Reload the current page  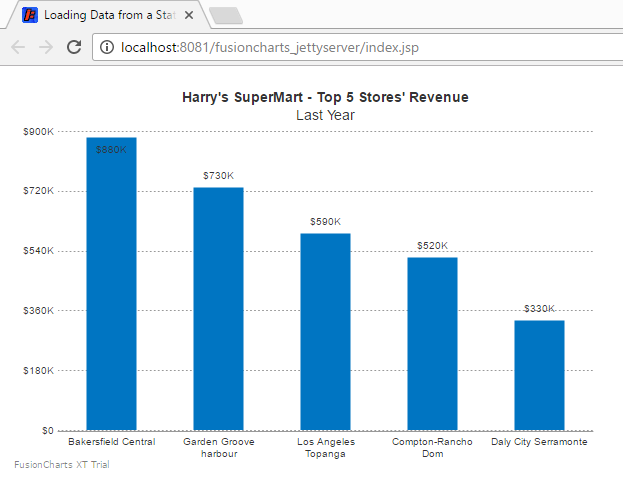74,47
